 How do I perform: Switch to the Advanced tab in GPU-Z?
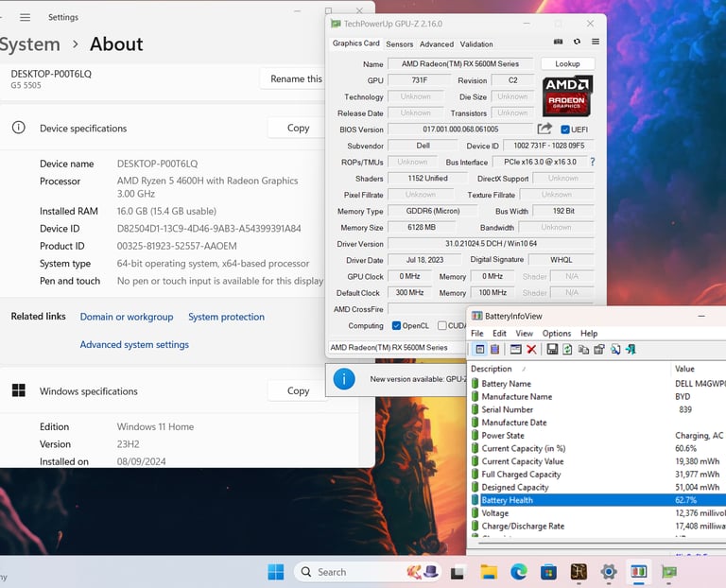pos(437,44)
